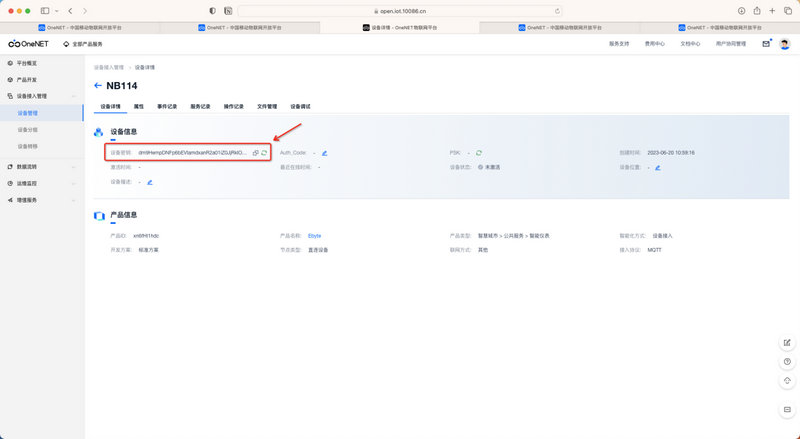Edit the 设备位置 value
Image resolution: width=800 pixels, height=439 pixels.
(658, 167)
